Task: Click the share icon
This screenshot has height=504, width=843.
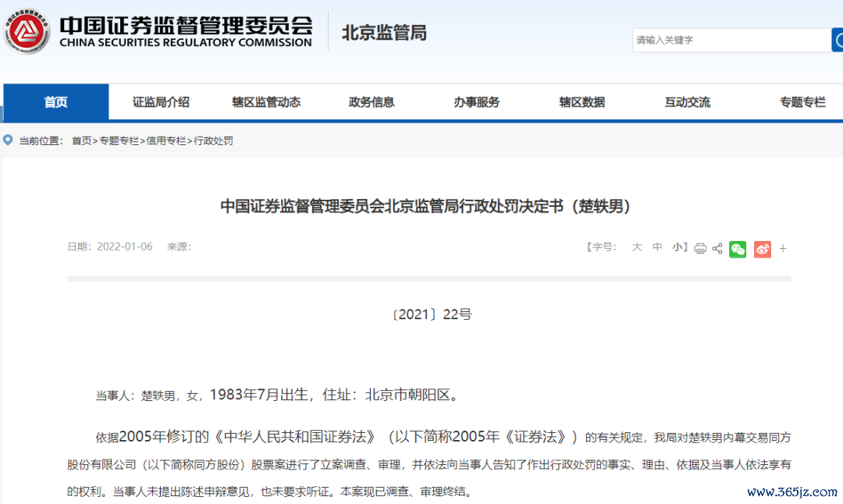Action: tap(717, 248)
